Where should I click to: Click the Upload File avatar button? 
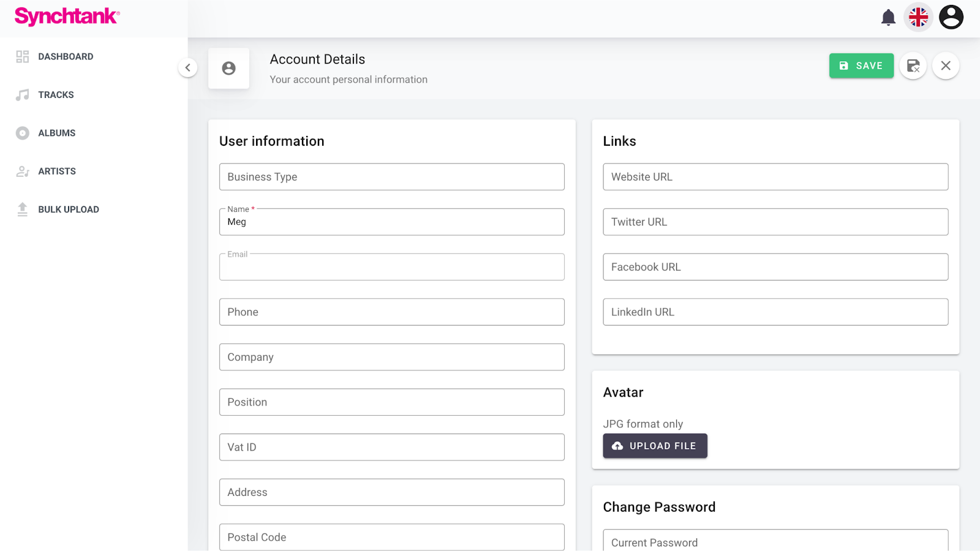point(655,446)
